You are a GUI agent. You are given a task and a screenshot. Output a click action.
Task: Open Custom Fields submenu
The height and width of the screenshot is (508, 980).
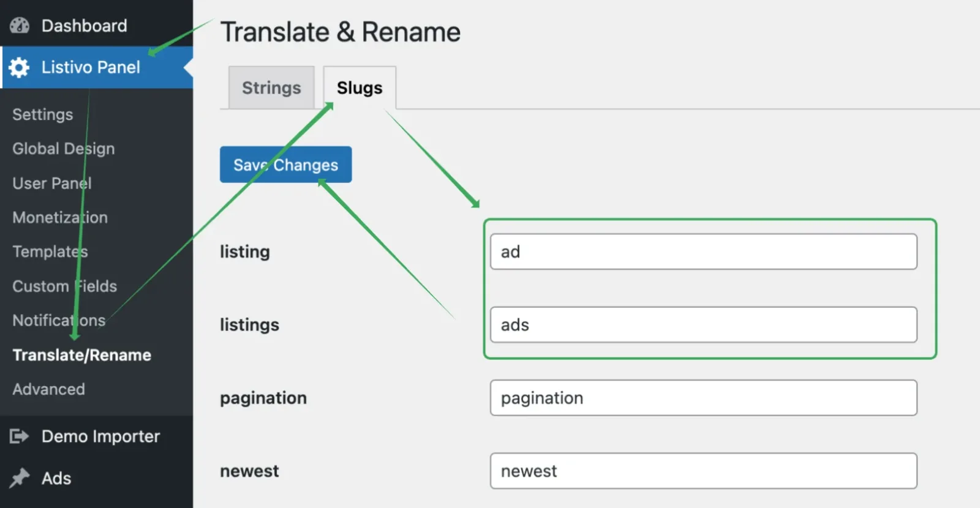pyautogui.click(x=65, y=286)
